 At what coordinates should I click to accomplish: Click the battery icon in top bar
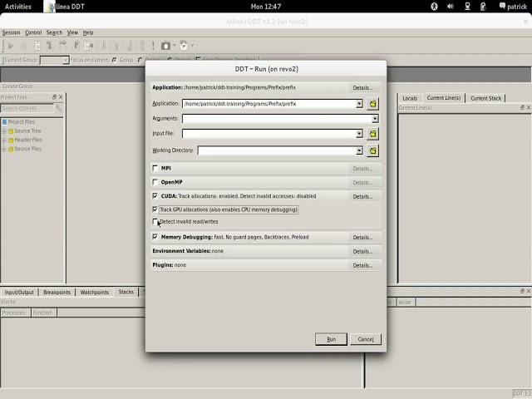[483, 7]
